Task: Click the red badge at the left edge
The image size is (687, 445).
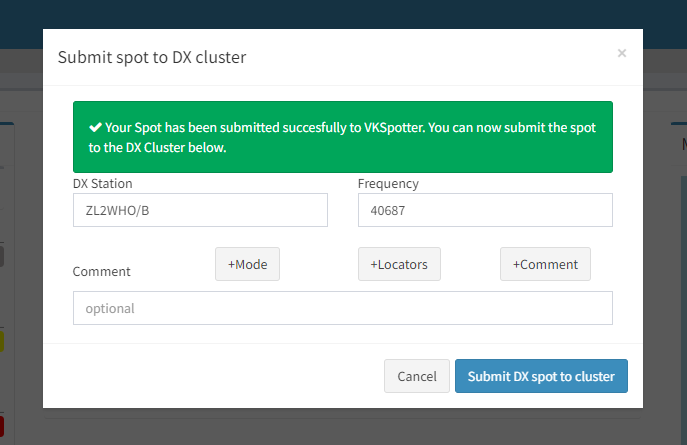Action: pos(2,426)
